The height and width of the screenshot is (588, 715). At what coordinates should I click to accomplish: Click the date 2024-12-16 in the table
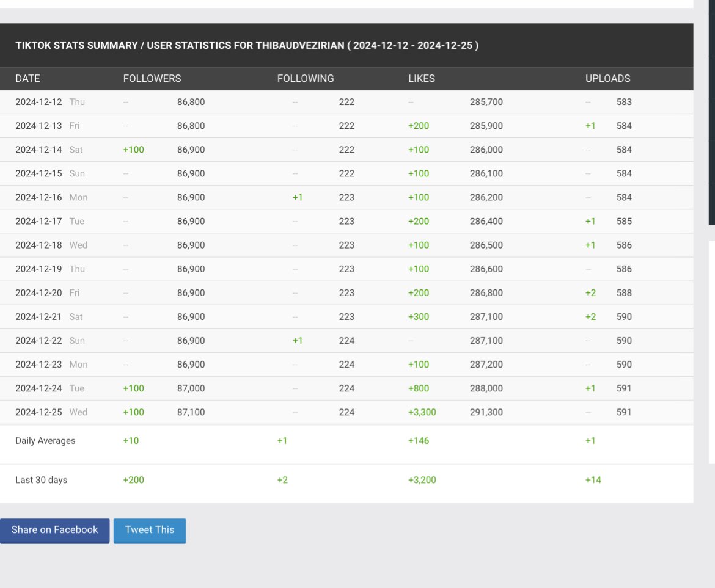[x=38, y=197]
